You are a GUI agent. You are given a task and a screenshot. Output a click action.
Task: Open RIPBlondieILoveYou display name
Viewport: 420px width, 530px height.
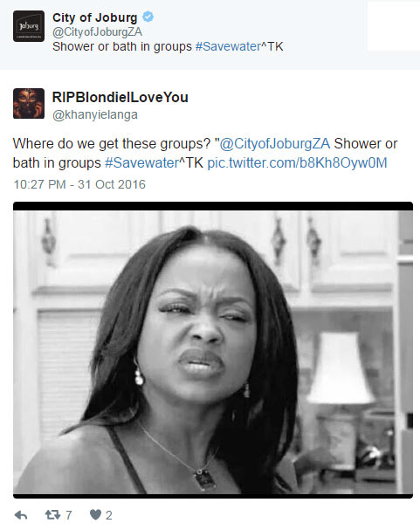coord(120,97)
